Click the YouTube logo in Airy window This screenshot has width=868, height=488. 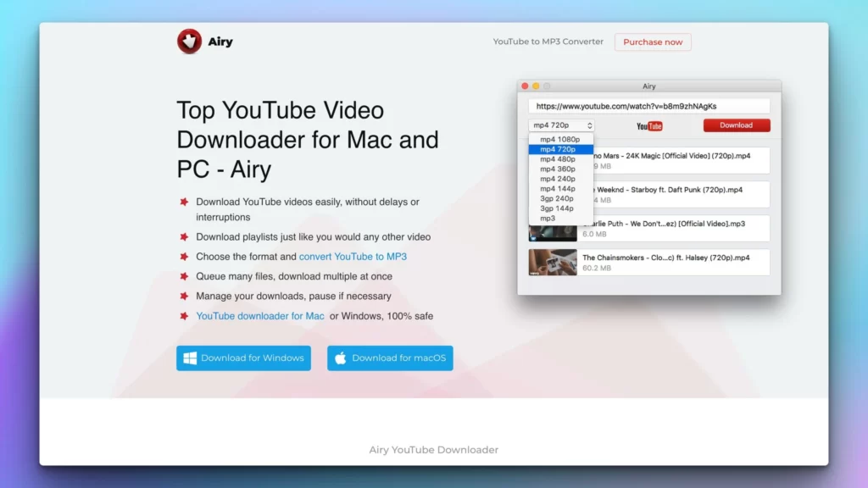coord(649,126)
